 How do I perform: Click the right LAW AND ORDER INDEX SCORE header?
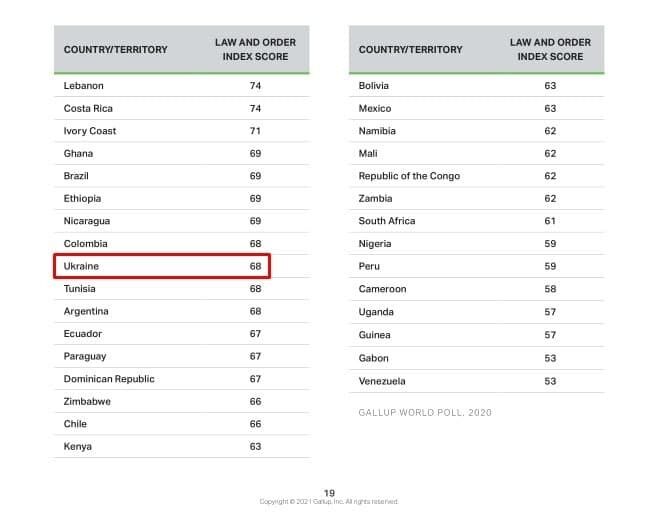coord(550,49)
